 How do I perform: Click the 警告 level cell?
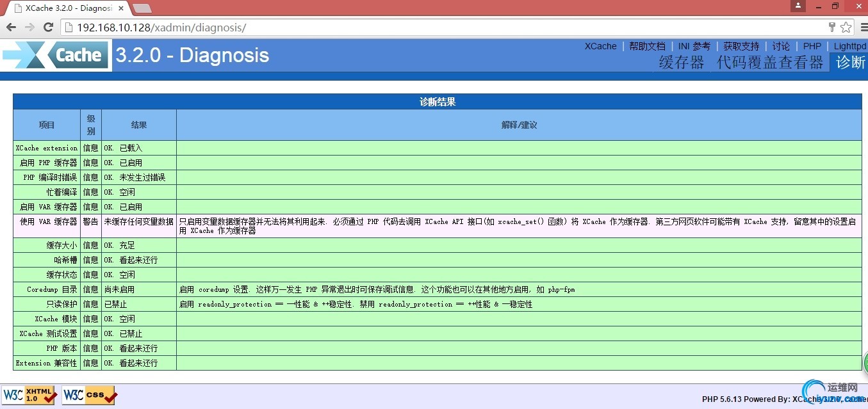[91, 226]
